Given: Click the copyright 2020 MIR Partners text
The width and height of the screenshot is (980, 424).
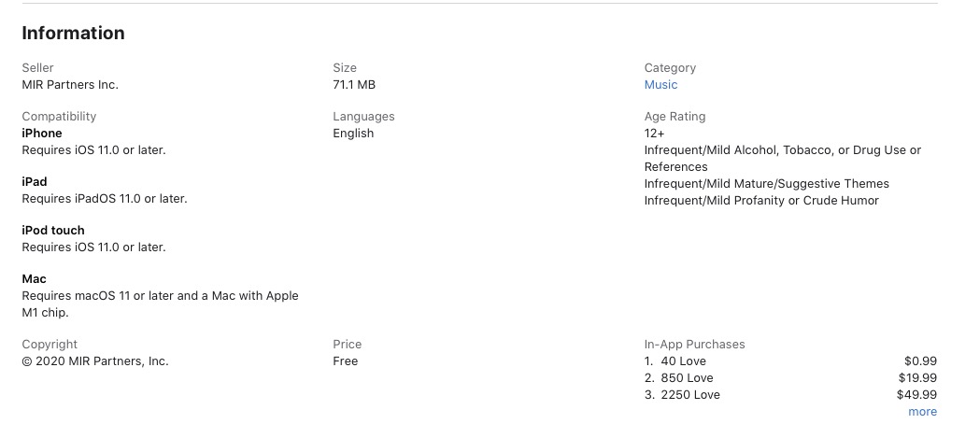Looking at the screenshot, I should pos(95,361).
